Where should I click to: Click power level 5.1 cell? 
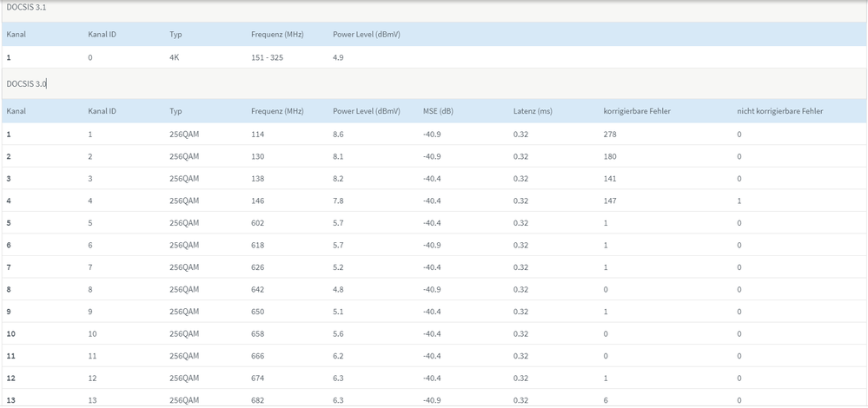[338, 312]
